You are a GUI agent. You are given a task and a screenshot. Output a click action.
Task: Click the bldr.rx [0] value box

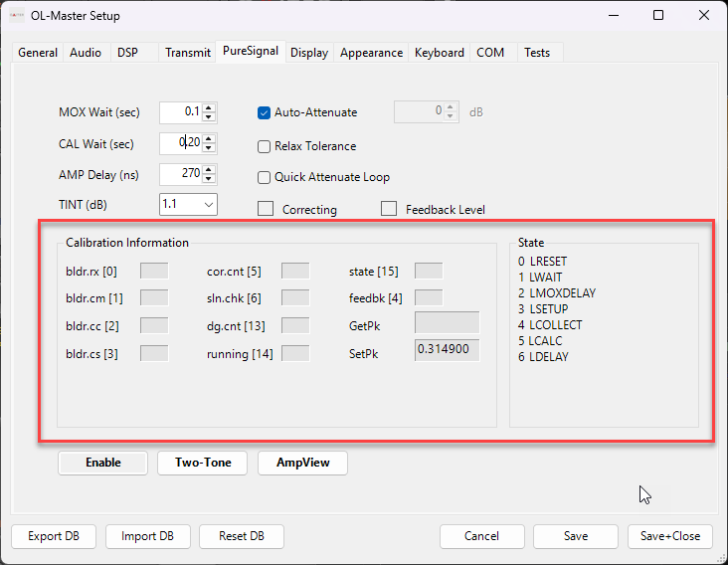pyautogui.click(x=154, y=271)
